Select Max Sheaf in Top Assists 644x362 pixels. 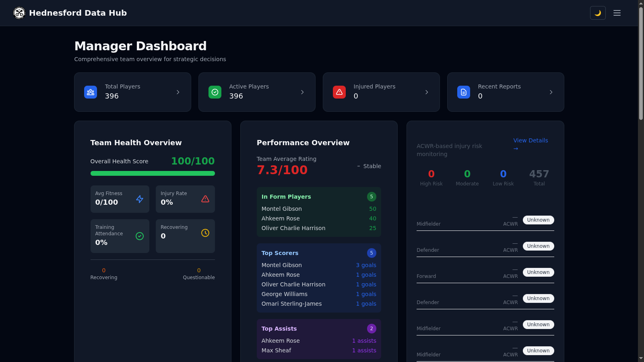[276, 350]
